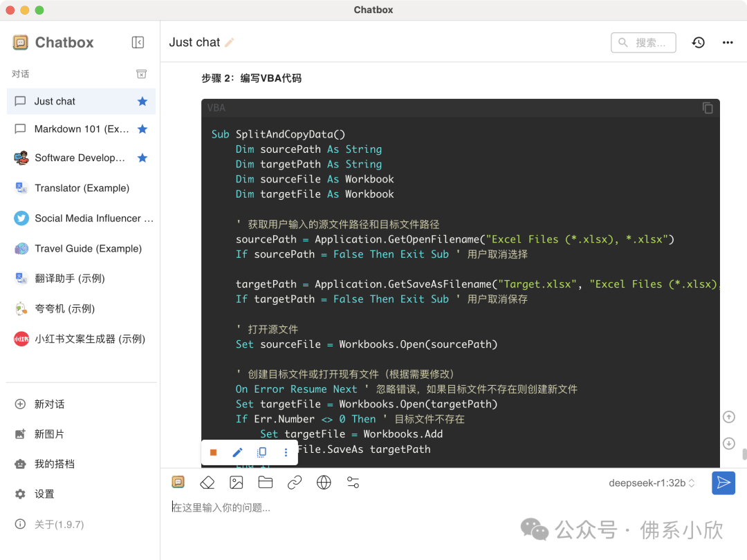This screenshot has width=747, height=560.
Task: Jump to bottom of conversation arrow
Action: 729,444
